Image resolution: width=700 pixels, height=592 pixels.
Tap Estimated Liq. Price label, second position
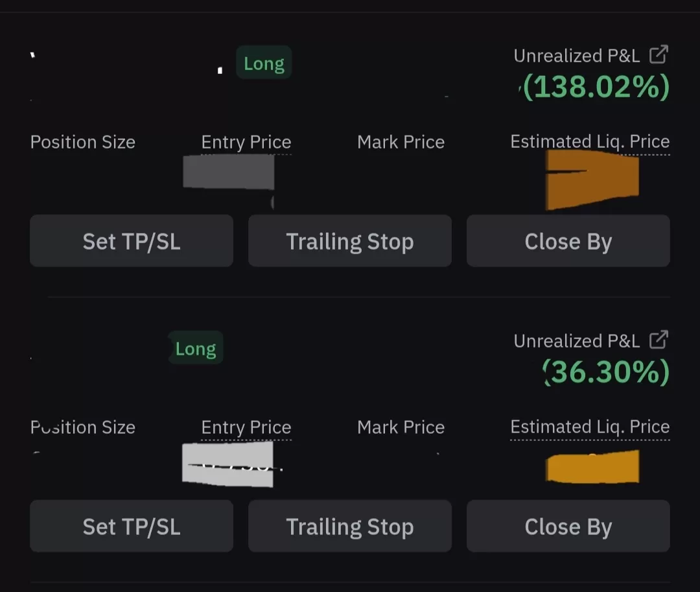pyautogui.click(x=590, y=427)
